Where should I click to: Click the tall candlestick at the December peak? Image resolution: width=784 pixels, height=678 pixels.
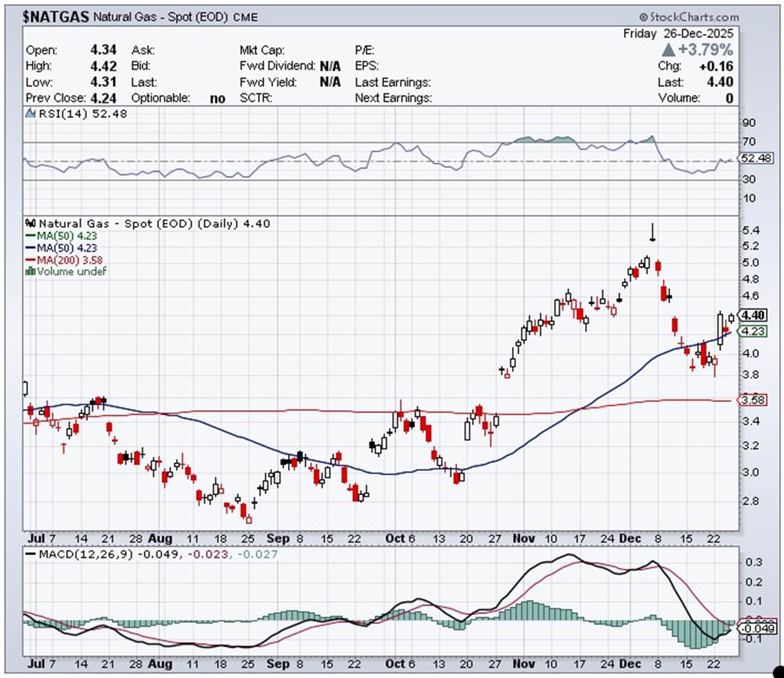click(x=652, y=233)
